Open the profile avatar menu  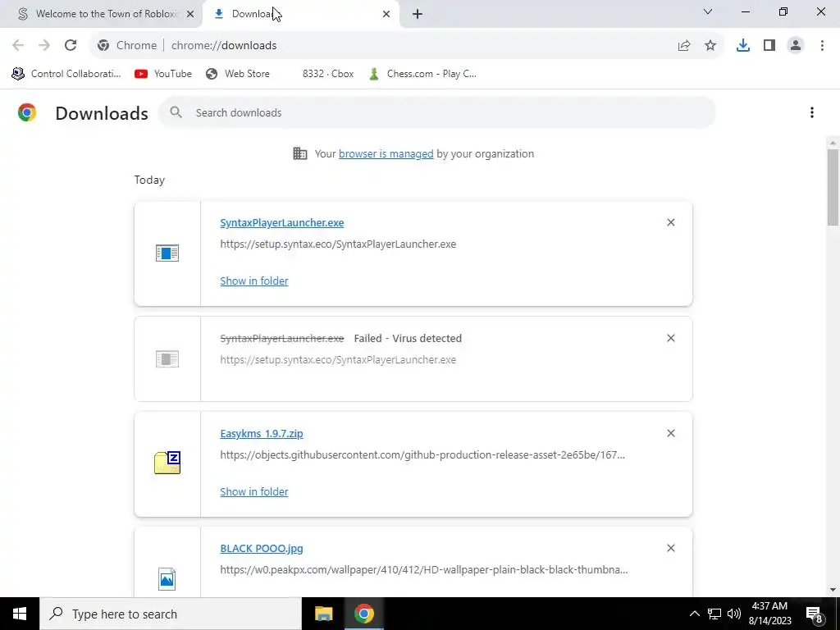click(796, 46)
